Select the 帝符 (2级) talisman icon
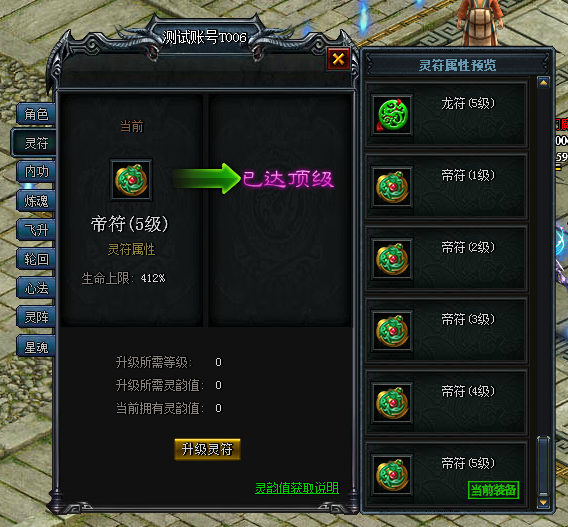This screenshot has width=568, height=527. point(392,259)
